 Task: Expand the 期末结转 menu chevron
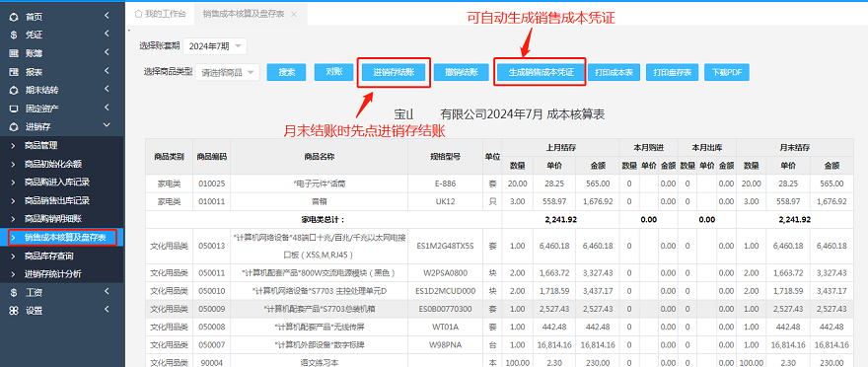click(107, 89)
